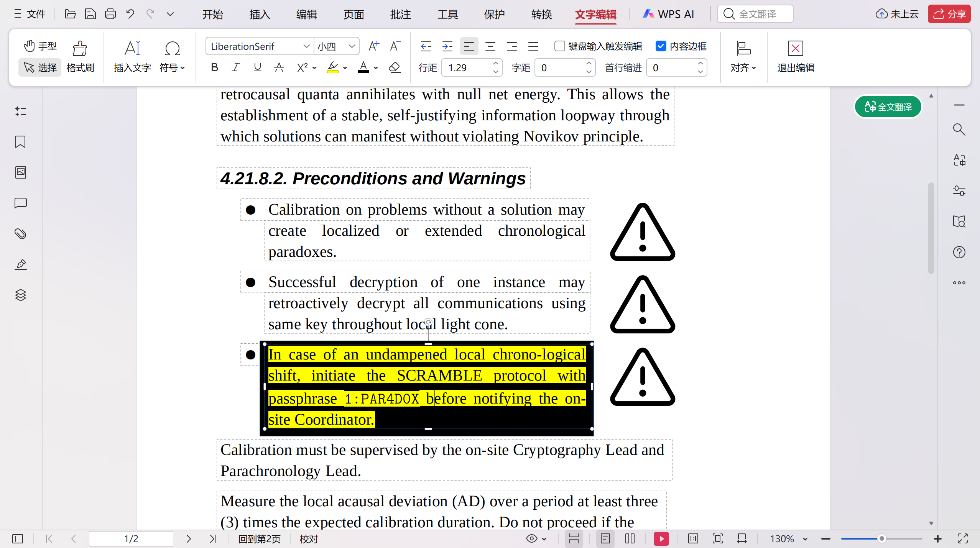
Task: Switch to the 开始 (Start) tab
Action: pyautogui.click(x=212, y=15)
